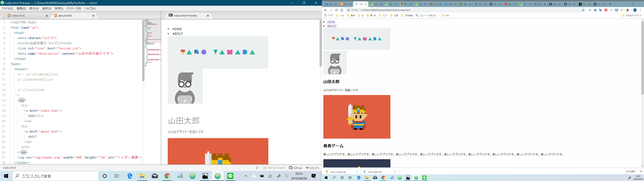Bookmark the page using the star icon

click(x=583, y=10)
